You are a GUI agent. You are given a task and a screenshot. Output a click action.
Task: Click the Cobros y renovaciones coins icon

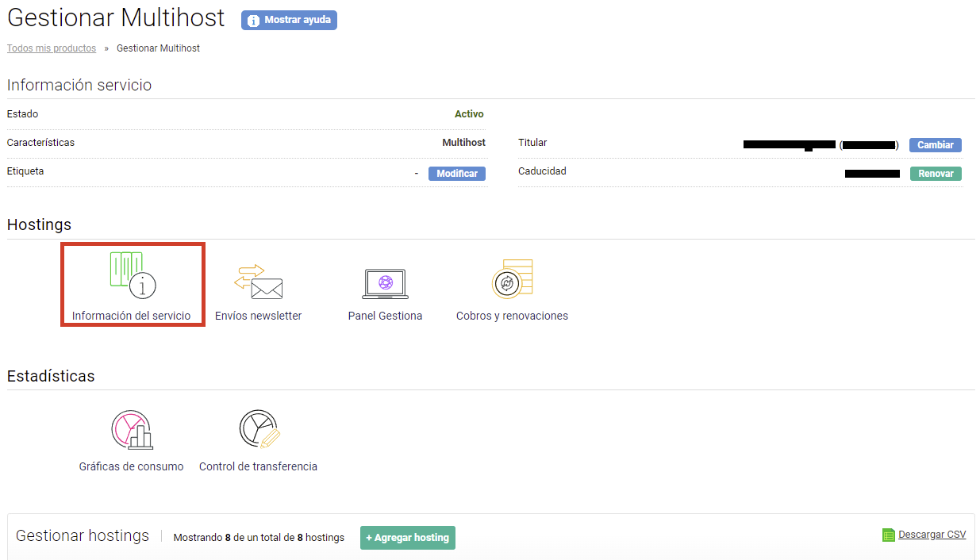[x=512, y=279]
